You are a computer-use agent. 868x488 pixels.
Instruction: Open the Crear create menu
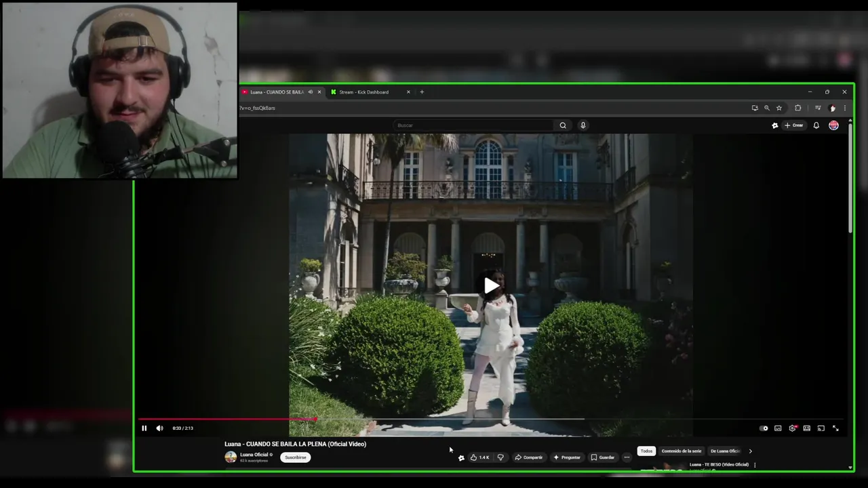pos(793,125)
